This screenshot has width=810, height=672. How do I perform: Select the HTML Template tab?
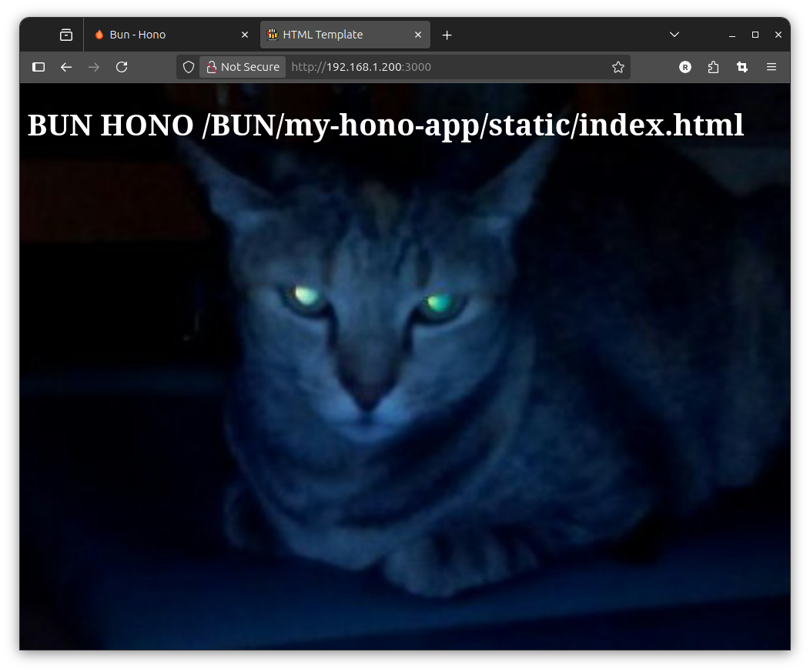[345, 35]
